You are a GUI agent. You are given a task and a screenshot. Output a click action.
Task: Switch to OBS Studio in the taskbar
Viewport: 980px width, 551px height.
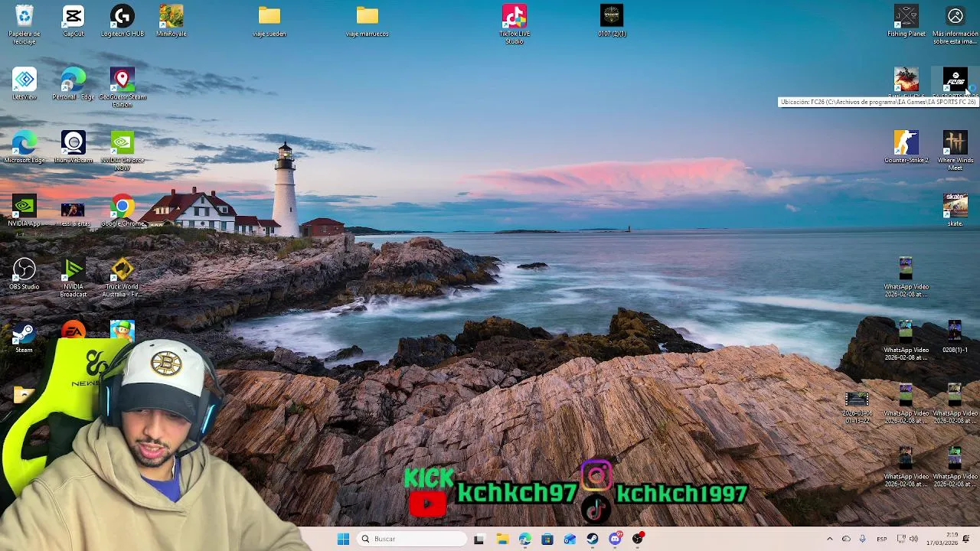[638, 539]
